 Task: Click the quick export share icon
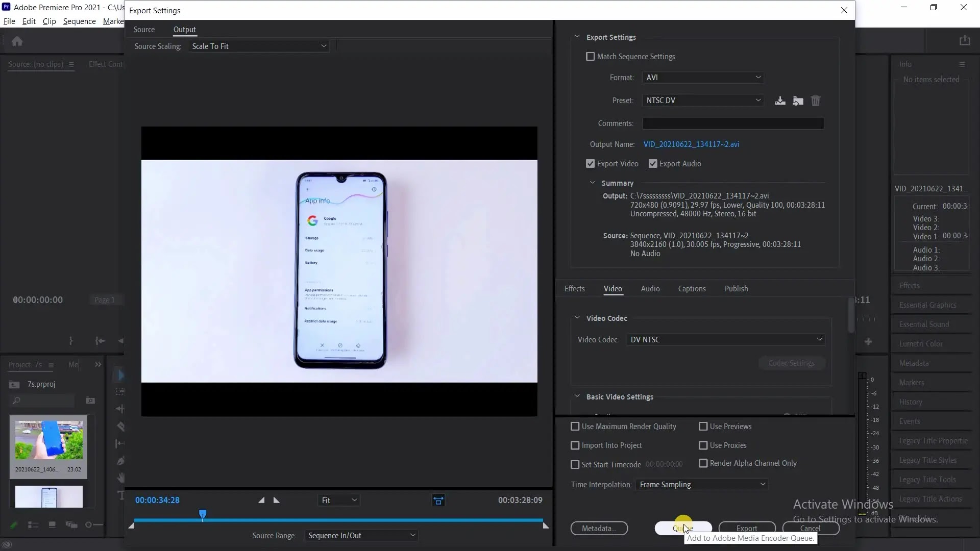click(x=964, y=41)
